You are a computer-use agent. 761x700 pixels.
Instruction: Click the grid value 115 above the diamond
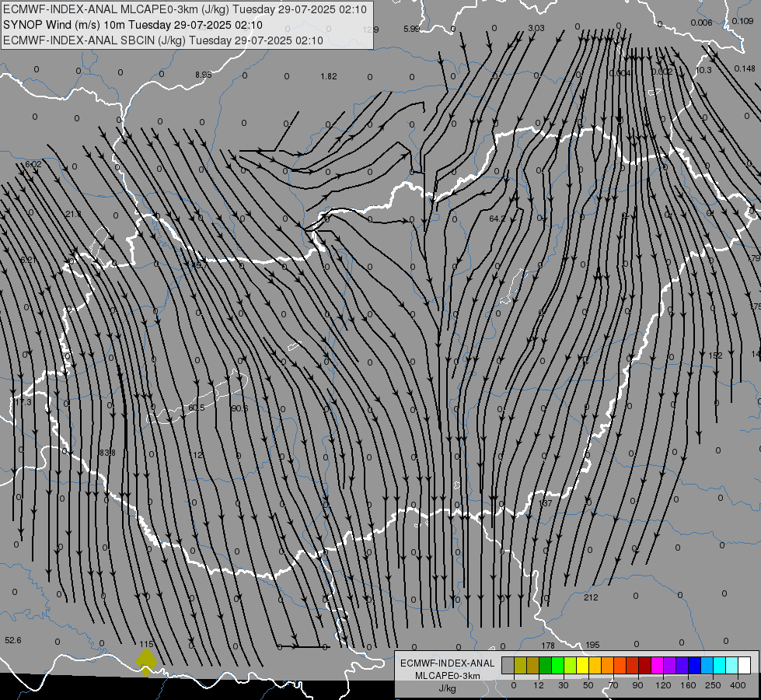146,644
